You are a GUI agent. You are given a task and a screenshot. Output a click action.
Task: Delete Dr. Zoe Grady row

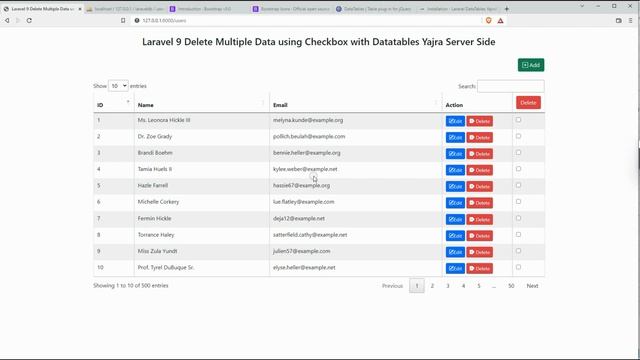[x=480, y=138]
